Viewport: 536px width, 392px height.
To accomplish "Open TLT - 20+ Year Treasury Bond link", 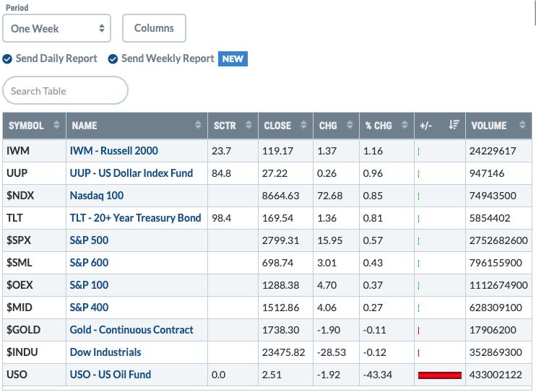I will [135, 218].
